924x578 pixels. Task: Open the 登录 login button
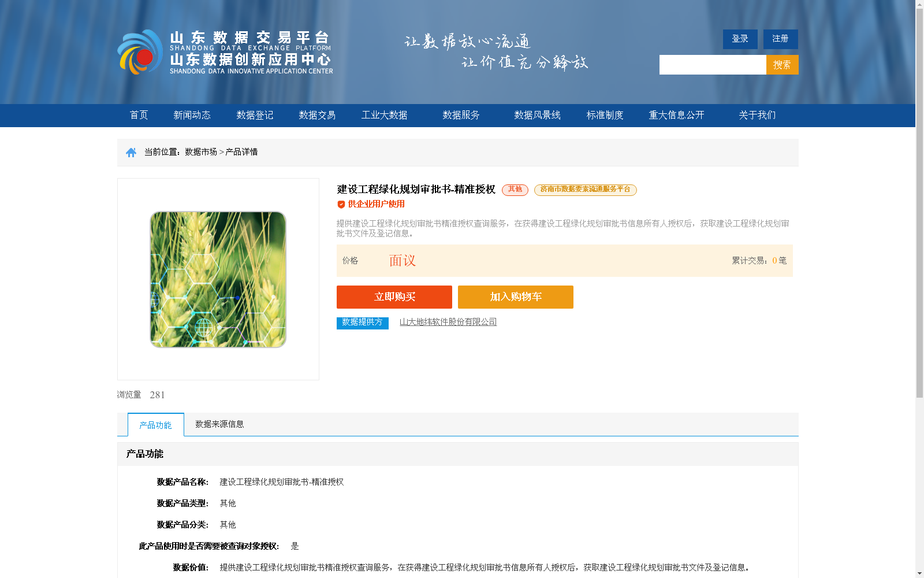(x=740, y=39)
